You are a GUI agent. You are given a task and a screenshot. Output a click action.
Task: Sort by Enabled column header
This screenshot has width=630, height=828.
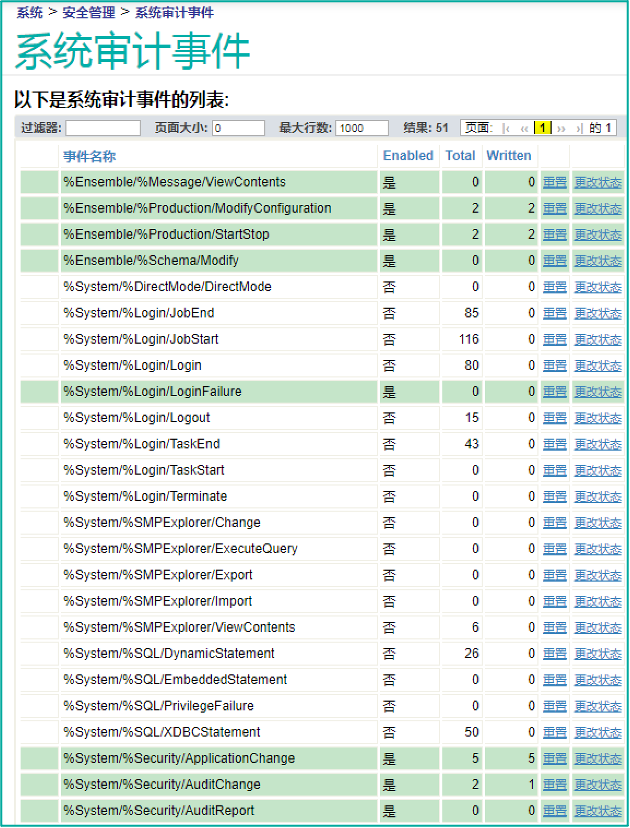click(x=408, y=156)
